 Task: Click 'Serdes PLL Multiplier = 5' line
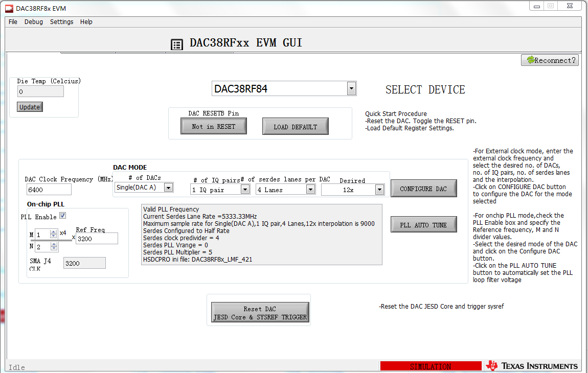(x=177, y=252)
